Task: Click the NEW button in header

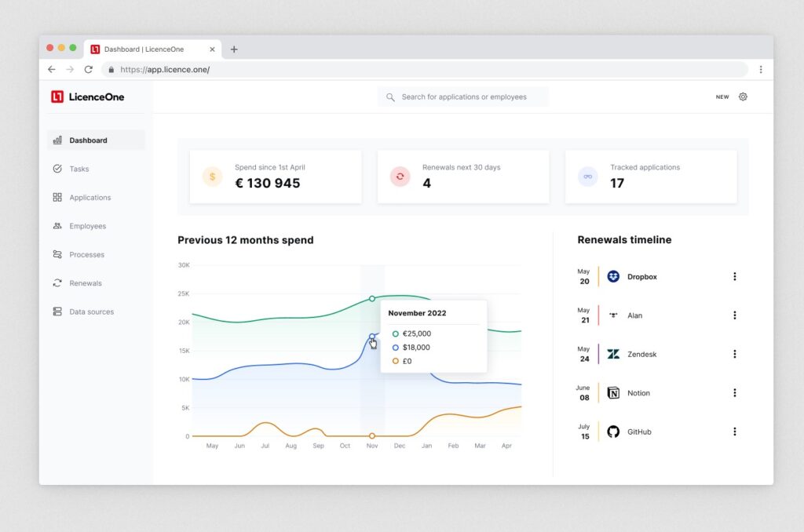Action: pyautogui.click(x=722, y=97)
